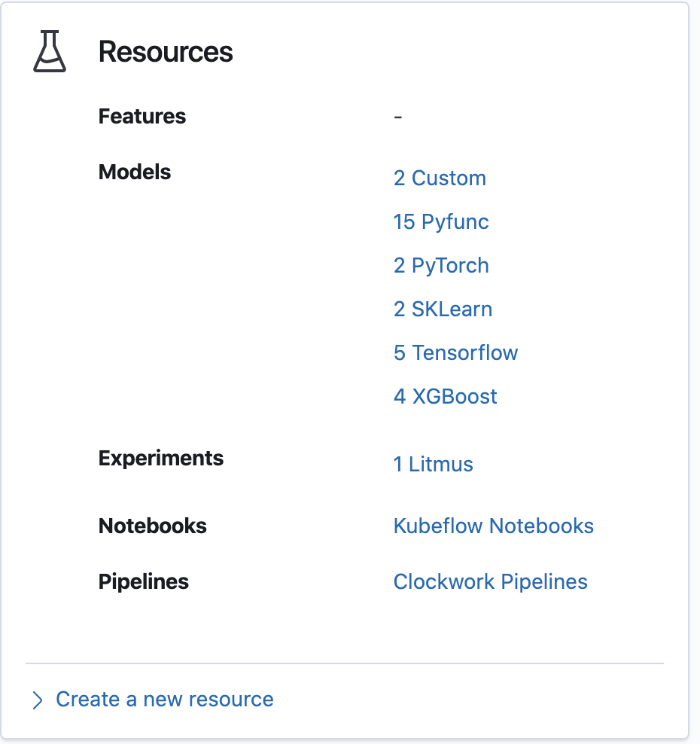This screenshot has height=744, width=700.
Task: Go to Kubeflow Notebooks
Action: pyautogui.click(x=493, y=526)
